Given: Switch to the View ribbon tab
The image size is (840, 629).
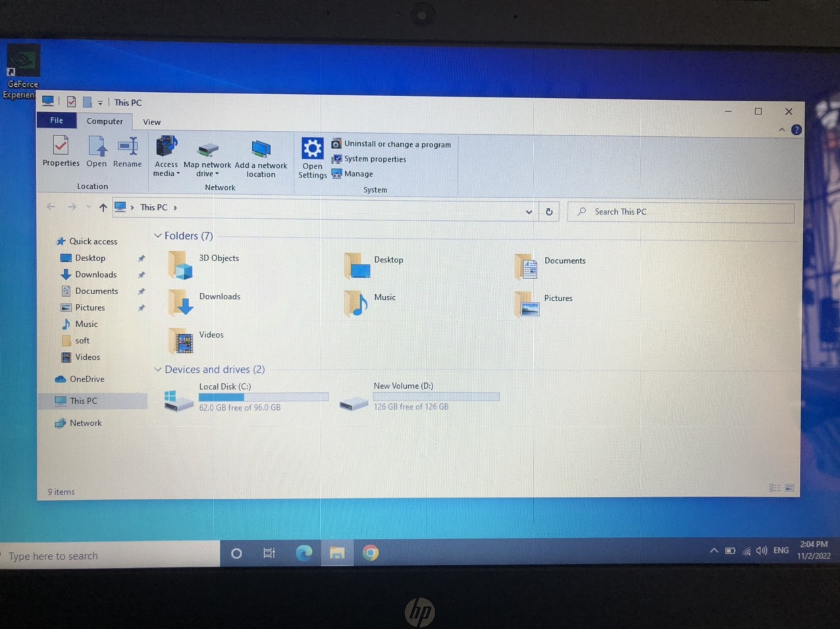Looking at the screenshot, I should tap(151, 122).
